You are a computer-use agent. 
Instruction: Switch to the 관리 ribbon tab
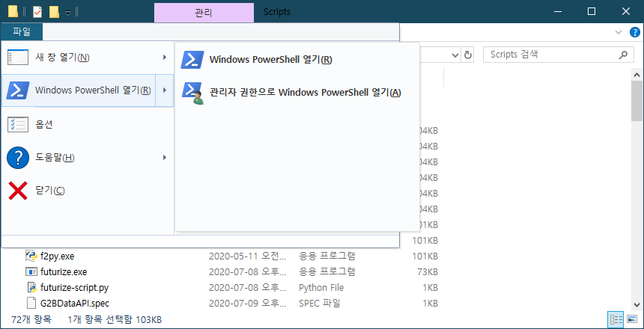coord(204,13)
